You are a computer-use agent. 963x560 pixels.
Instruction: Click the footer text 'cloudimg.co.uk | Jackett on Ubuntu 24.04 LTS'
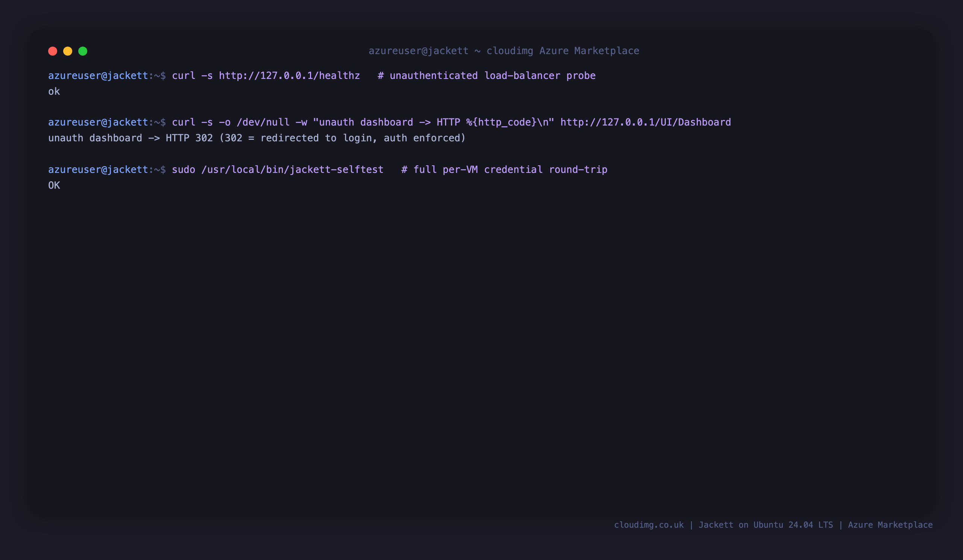tap(723, 525)
